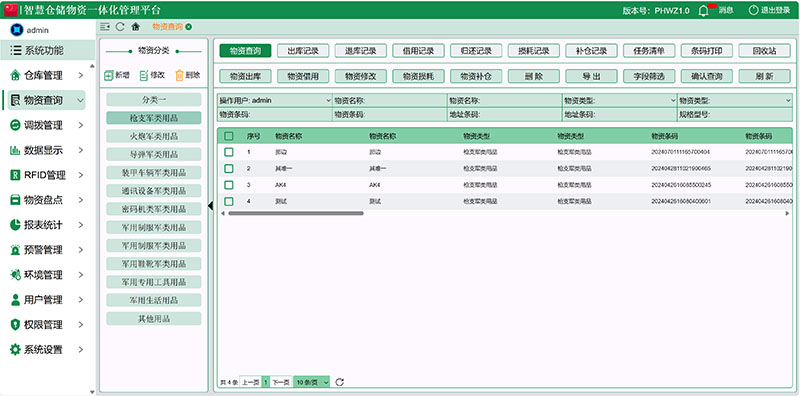Check the checkbox for row AK4
The image size is (800, 396).
pos(229,185)
